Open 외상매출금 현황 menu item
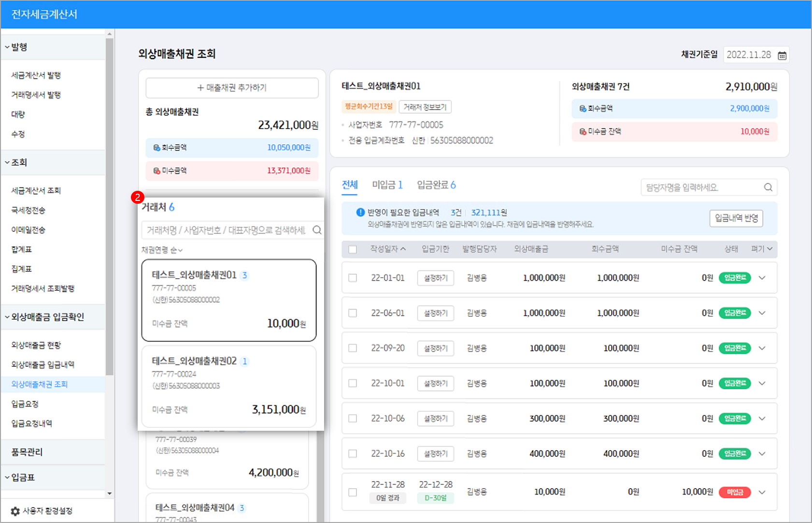Screen dimensions: 812x523 36,345
